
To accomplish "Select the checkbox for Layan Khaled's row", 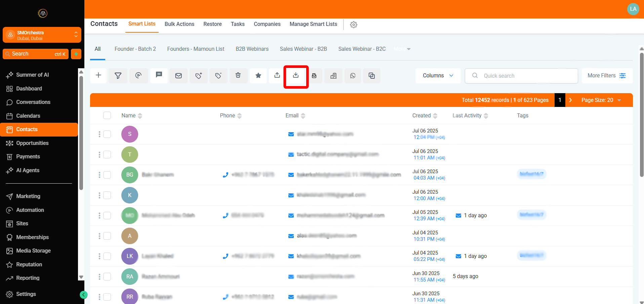I will tap(107, 256).
